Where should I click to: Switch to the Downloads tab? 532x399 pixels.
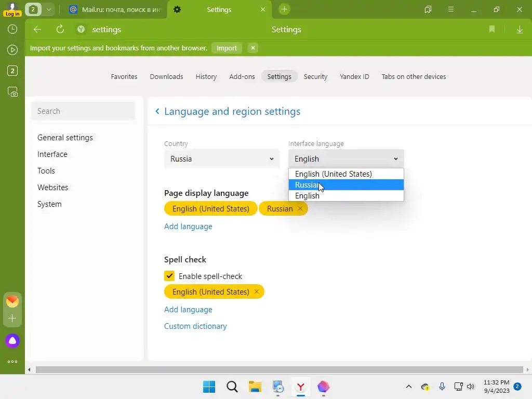[167, 77]
